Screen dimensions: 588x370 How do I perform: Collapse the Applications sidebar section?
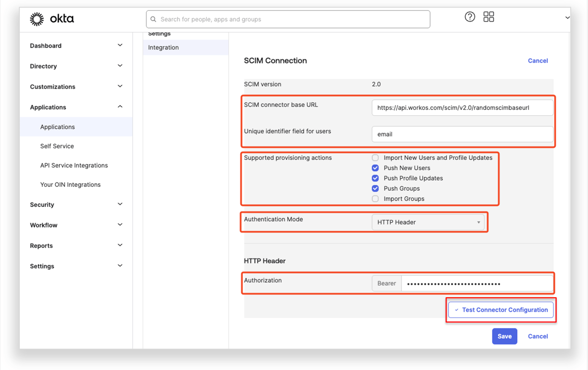[120, 107]
